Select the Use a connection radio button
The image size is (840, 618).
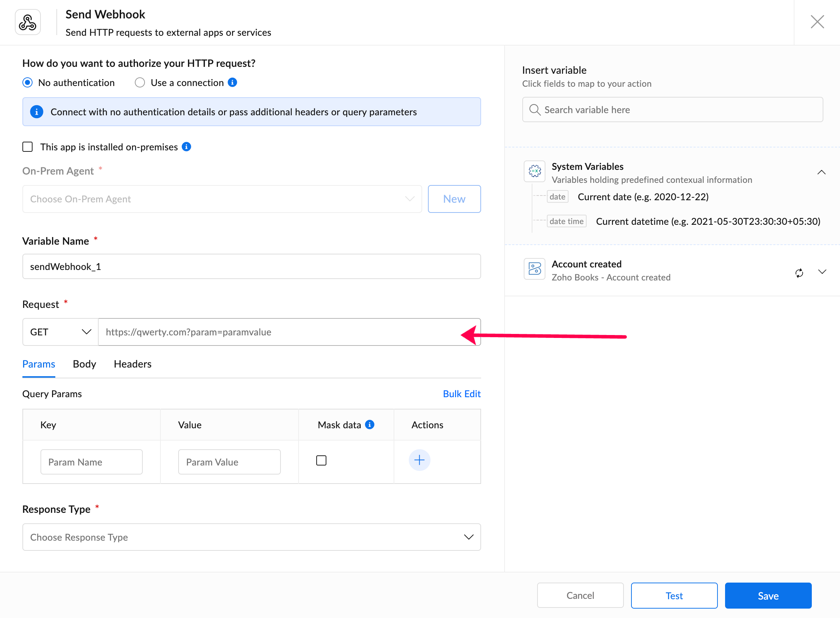pos(140,82)
